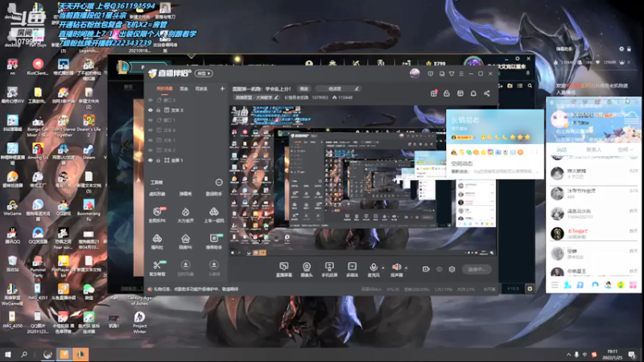
Task: Open the Among Us desktop shortcut
Action: pyautogui.click(x=38, y=151)
